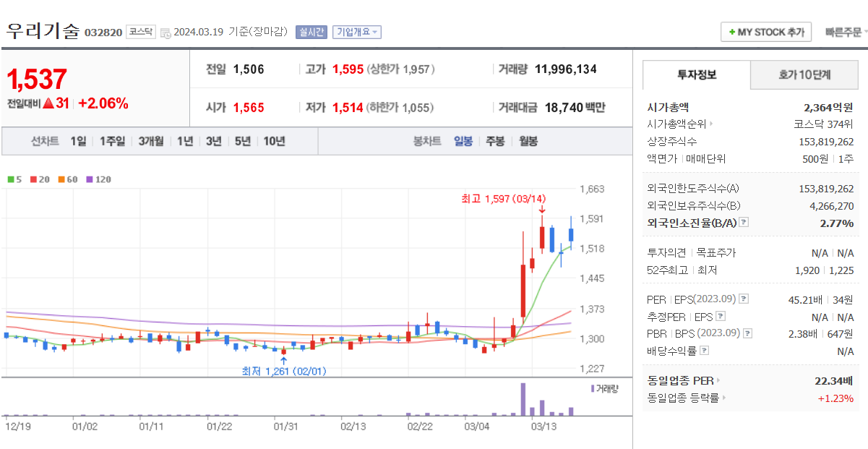
Task: Click the 최저 1,261 (02/01) chart marker
Action: 284,371
